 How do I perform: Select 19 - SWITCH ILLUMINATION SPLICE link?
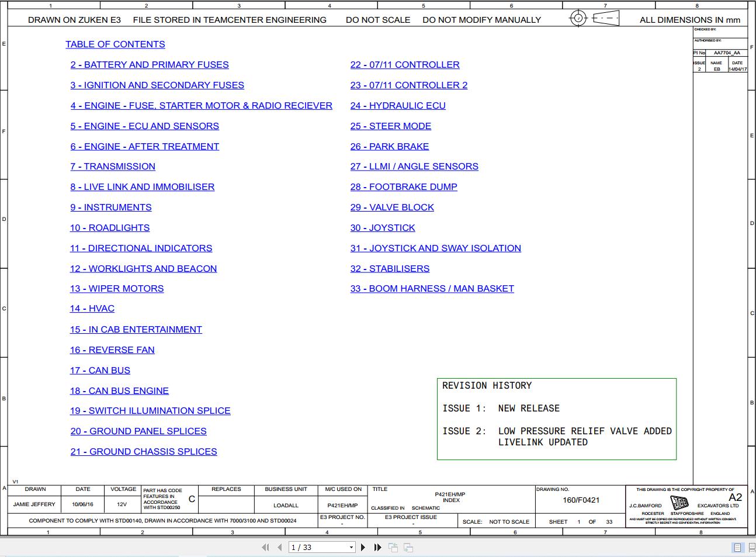click(x=150, y=411)
